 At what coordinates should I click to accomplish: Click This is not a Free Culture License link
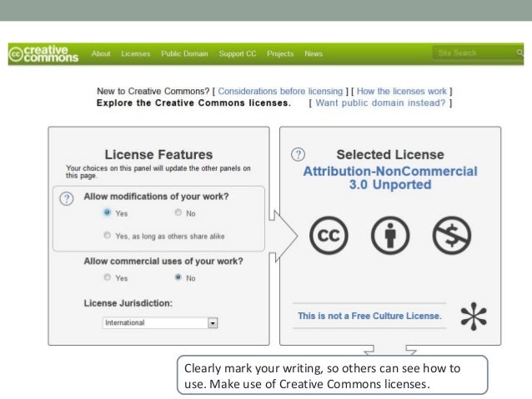point(369,316)
